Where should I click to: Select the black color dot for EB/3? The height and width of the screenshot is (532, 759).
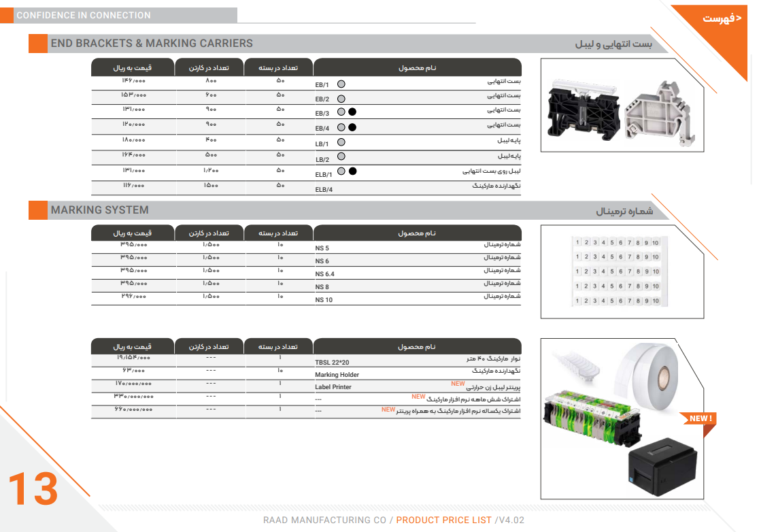click(x=352, y=112)
